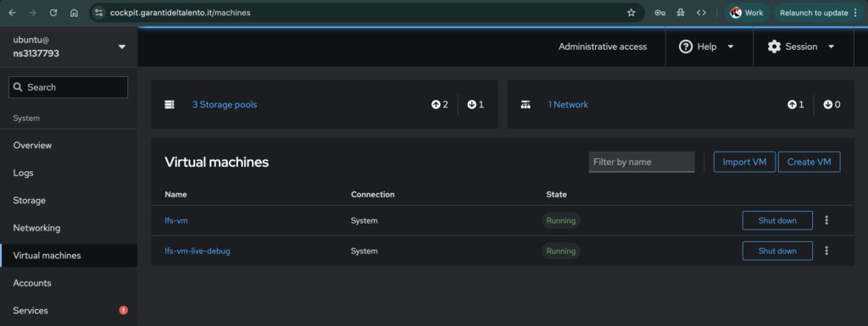Click the Services red alert icon

(124, 311)
